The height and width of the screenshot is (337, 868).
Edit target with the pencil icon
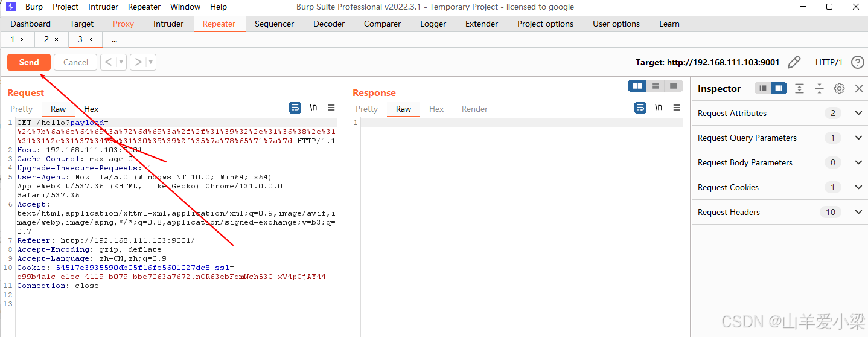794,62
